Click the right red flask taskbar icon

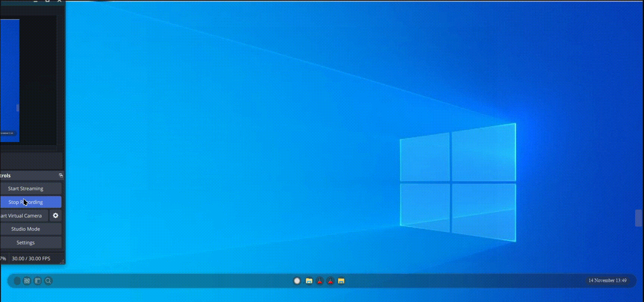(330, 281)
